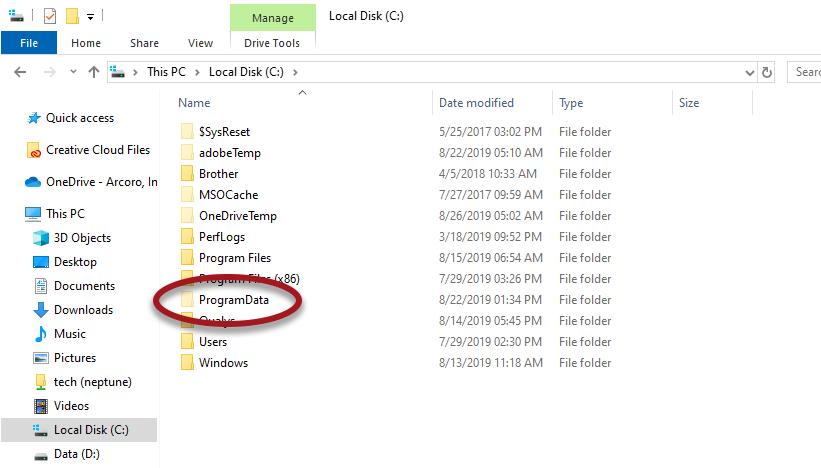
Task: Click the Windows folder icon
Action: point(187,363)
